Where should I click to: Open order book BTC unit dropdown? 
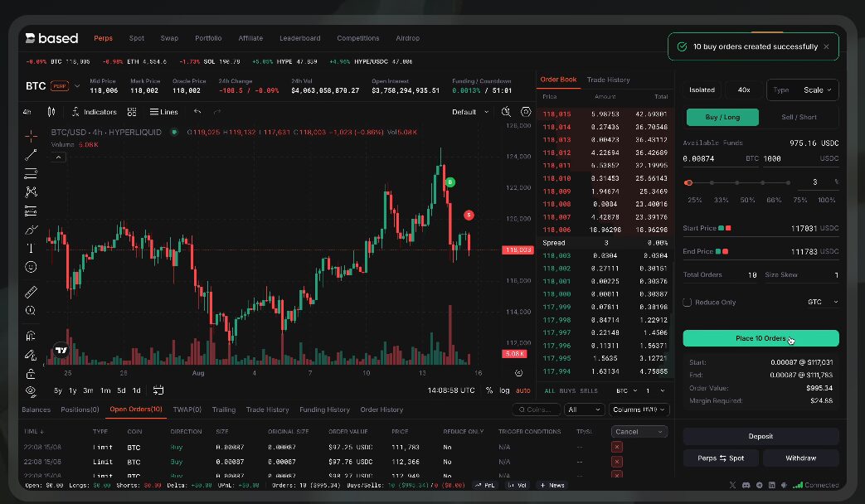coord(627,391)
